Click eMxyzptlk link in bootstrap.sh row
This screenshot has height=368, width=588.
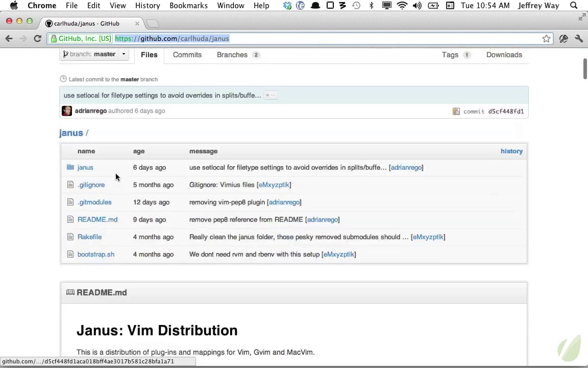[338, 254]
